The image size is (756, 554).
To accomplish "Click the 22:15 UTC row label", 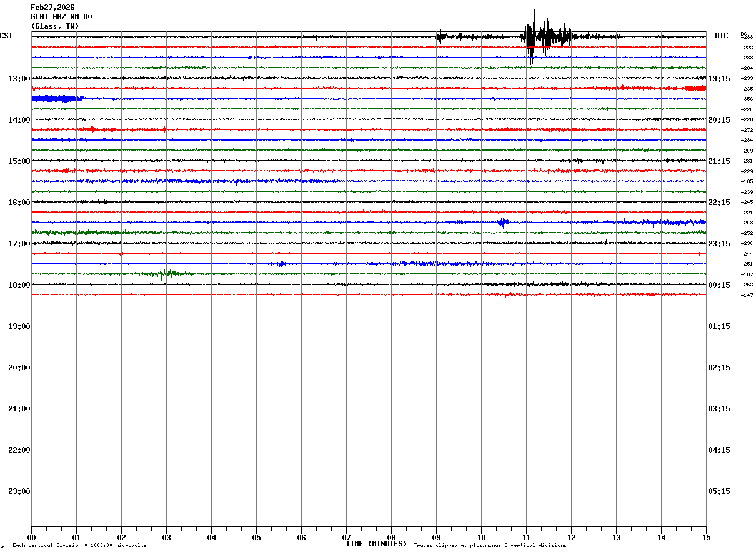I will pyautogui.click(x=719, y=202).
